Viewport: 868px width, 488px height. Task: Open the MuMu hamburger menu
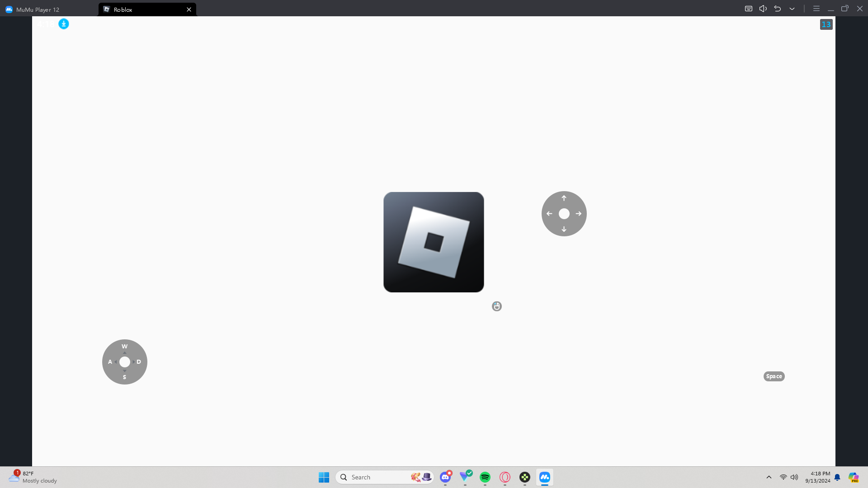(x=816, y=9)
